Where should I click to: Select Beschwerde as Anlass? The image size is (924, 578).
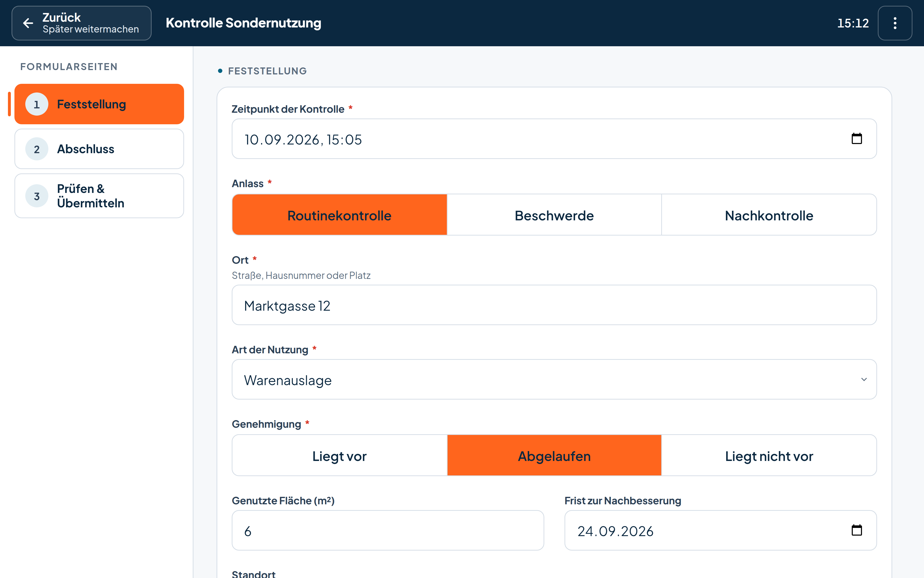tap(554, 215)
